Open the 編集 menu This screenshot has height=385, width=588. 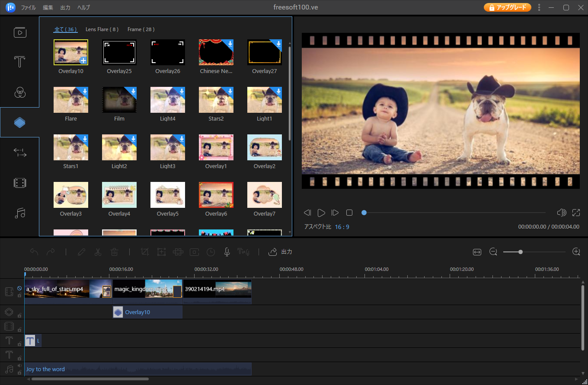point(48,8)
